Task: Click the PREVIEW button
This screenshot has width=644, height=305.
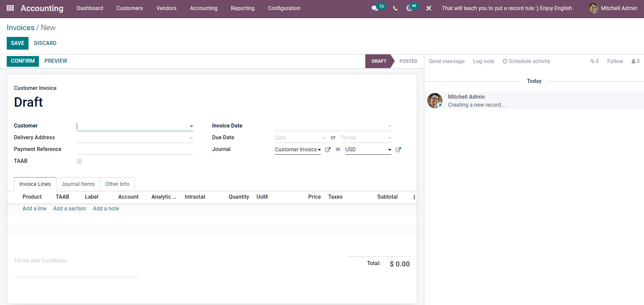Action: [x=56, y=61]
